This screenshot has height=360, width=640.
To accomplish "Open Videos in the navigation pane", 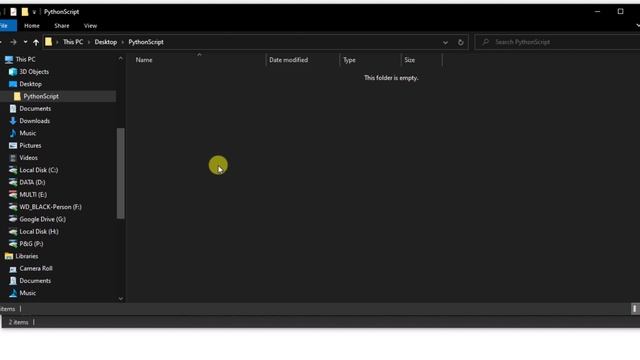I will 28,158.
